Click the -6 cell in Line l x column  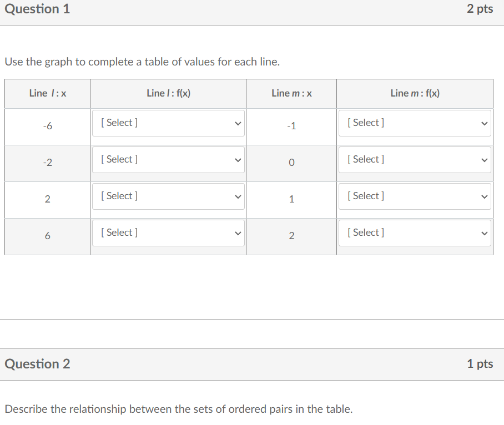tap(48, 127)
